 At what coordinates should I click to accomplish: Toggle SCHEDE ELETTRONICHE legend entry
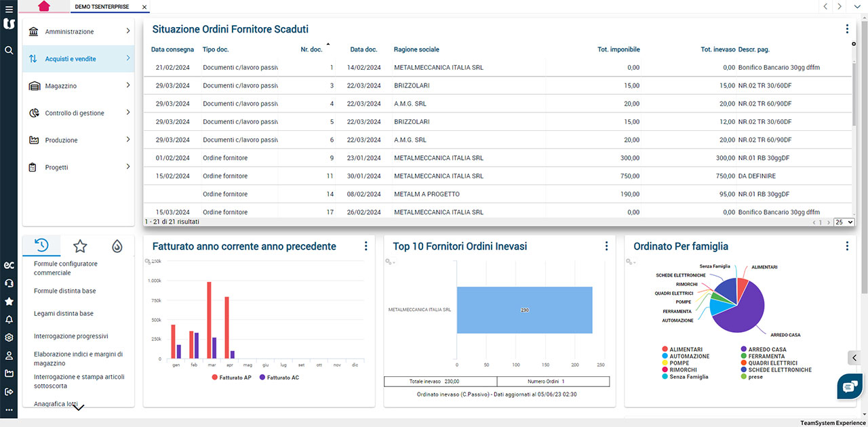(x=777, y=369)
